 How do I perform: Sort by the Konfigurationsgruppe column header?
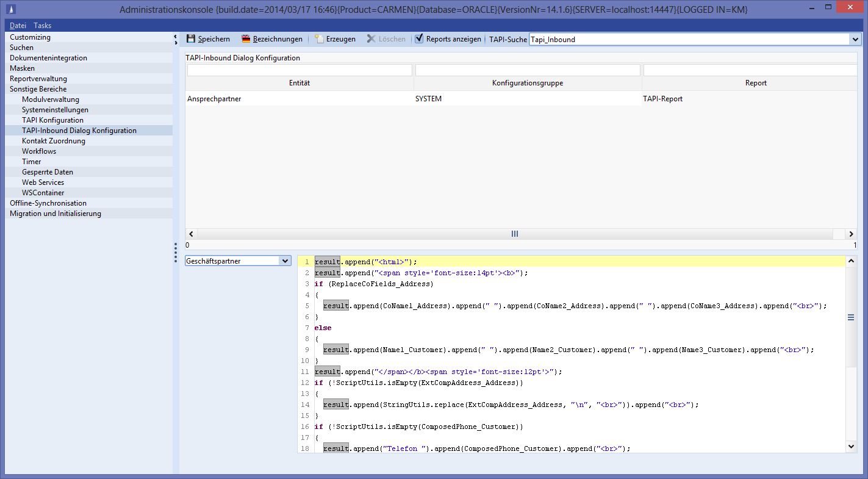coord(527,83)
